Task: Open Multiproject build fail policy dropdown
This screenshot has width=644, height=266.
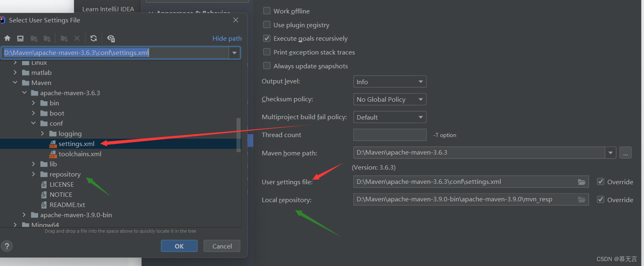Action: 390,117
